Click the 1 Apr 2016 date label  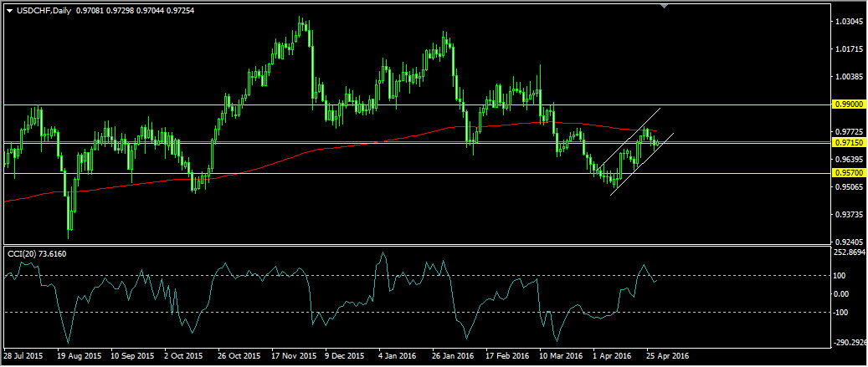click(x=614, y=356)
